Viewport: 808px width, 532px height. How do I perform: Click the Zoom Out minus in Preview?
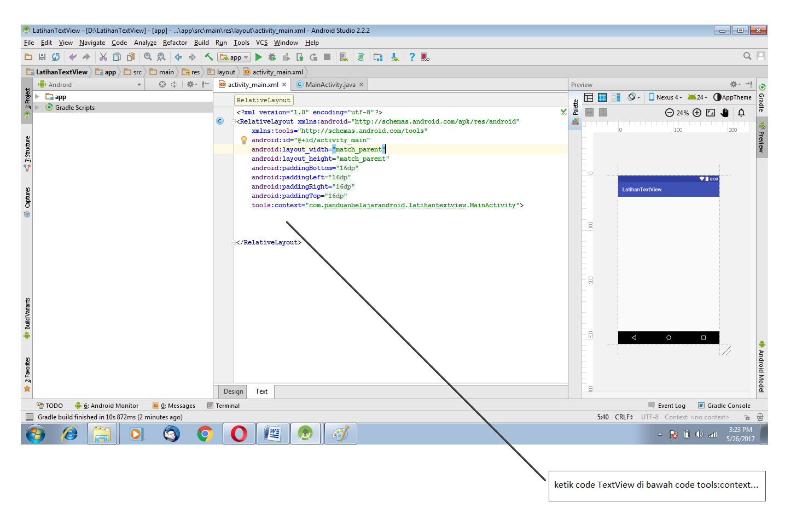pyautogui.click(x=669, y=113)
